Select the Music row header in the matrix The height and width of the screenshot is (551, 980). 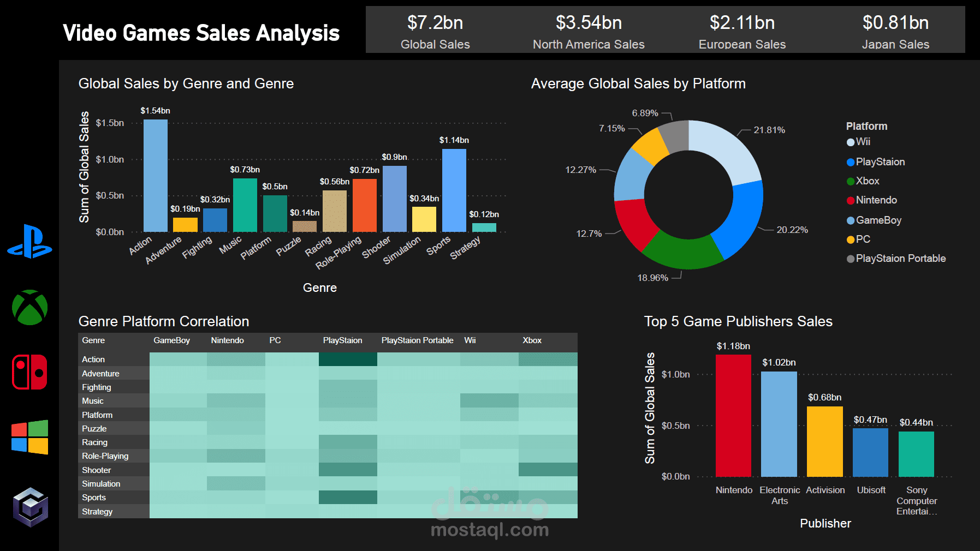click(114, 401)
